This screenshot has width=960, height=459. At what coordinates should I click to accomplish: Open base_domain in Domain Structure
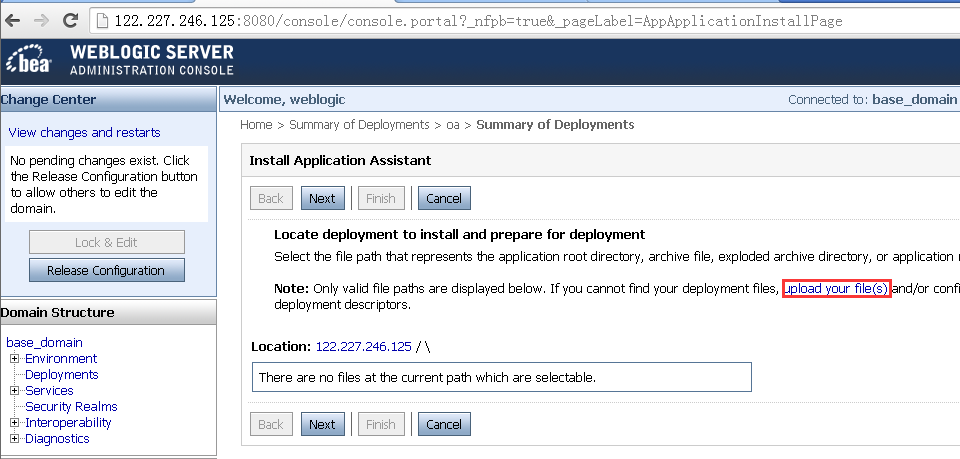point(44,343)
